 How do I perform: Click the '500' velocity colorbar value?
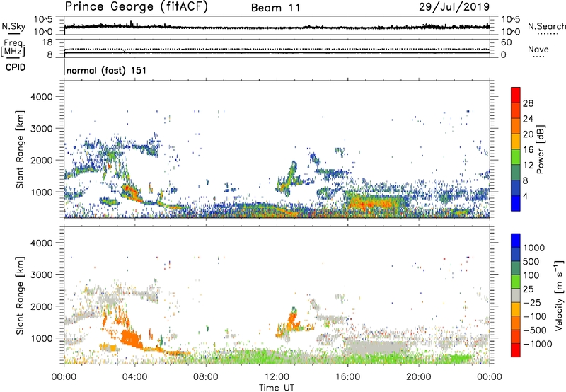(x=531, y=262)
